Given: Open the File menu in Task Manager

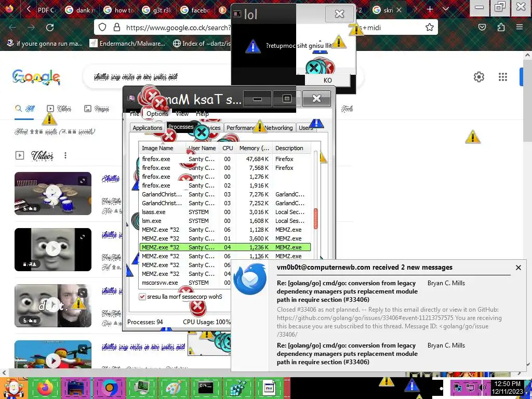Looking at the screenshot, I should [135, 114].
